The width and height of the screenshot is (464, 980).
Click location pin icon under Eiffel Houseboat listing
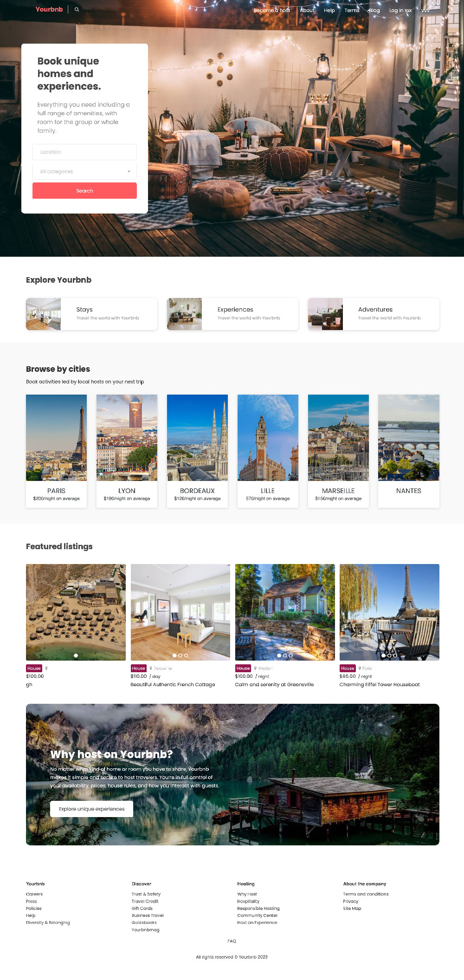tap(360, 668)
